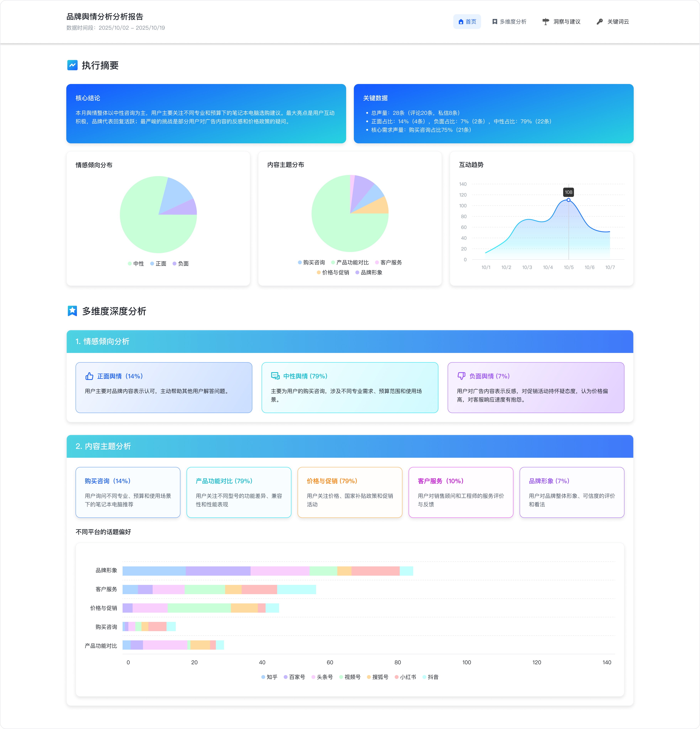This screenshot has width=700, height=729.
Task: Click the key icon beside 关键词云
Action: click(x=600, y=22)
